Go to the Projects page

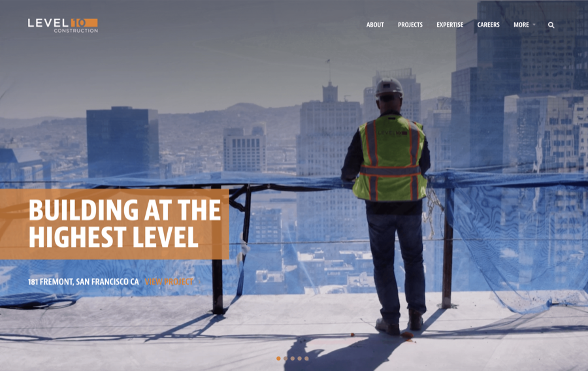(x=410, y=25)
